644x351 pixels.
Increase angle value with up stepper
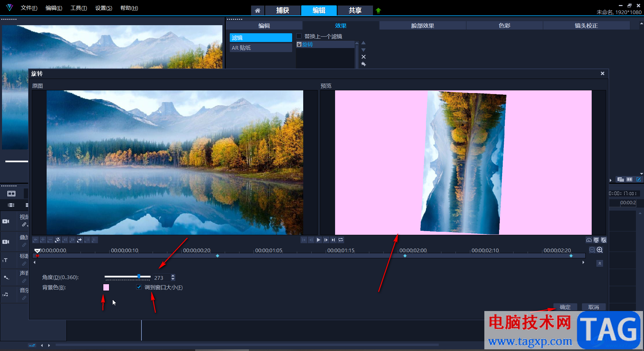(x=173, y=276)
